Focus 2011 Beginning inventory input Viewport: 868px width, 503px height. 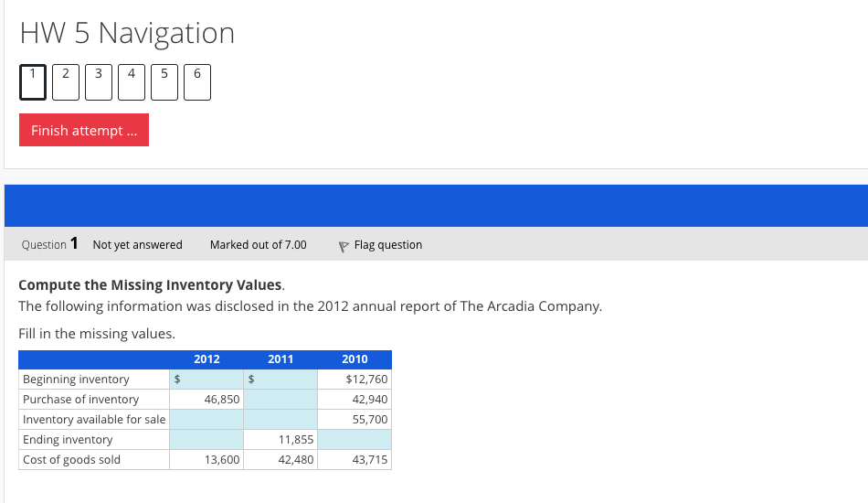coord(285,380)
